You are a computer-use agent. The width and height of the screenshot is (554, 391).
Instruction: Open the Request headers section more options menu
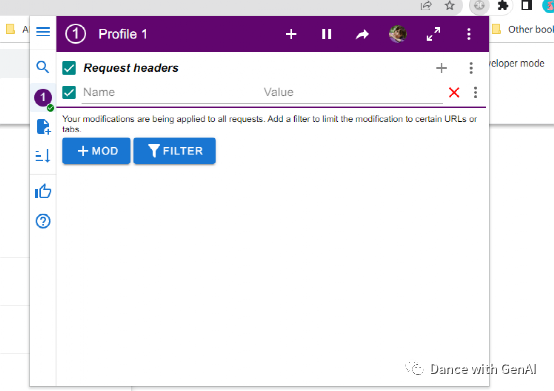point(471,68)
